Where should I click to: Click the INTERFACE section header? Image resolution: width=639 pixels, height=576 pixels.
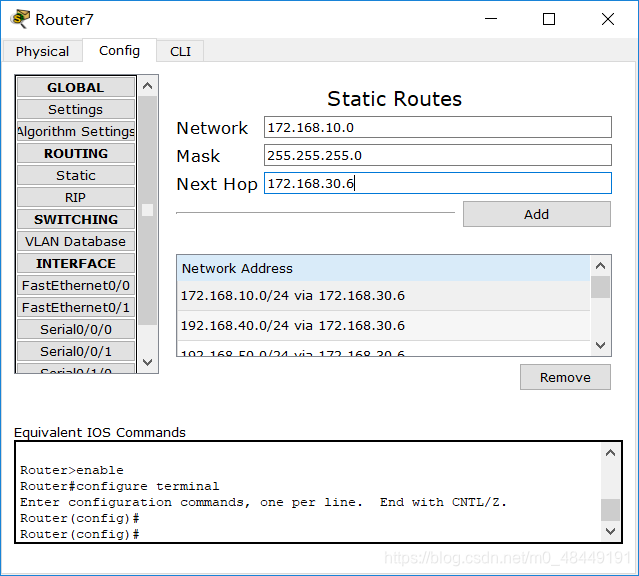[x=76, y=263]
